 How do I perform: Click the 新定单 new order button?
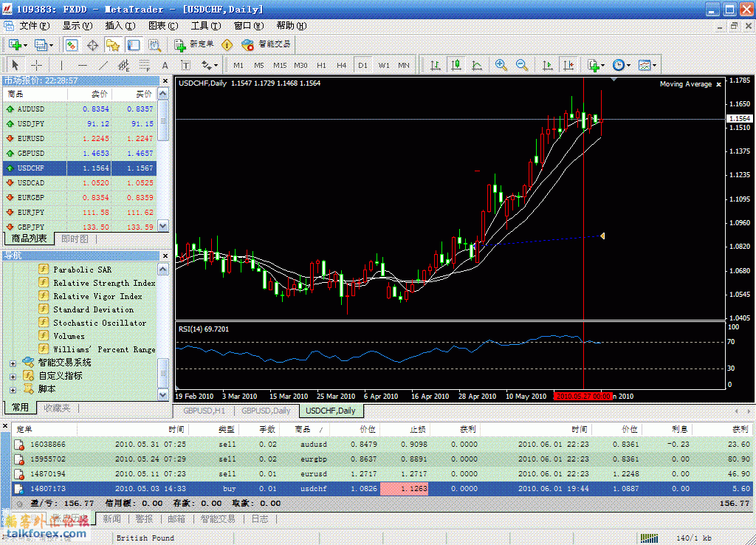194,44
